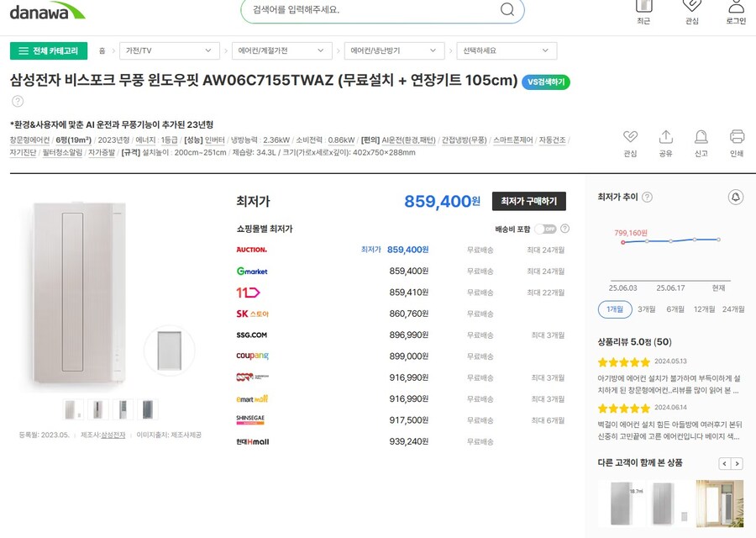This screenshot has height=538, width=756.
Task: Click the 스마트폰제어 spec link
Action: pyautogui.click(x=512, y=140)
